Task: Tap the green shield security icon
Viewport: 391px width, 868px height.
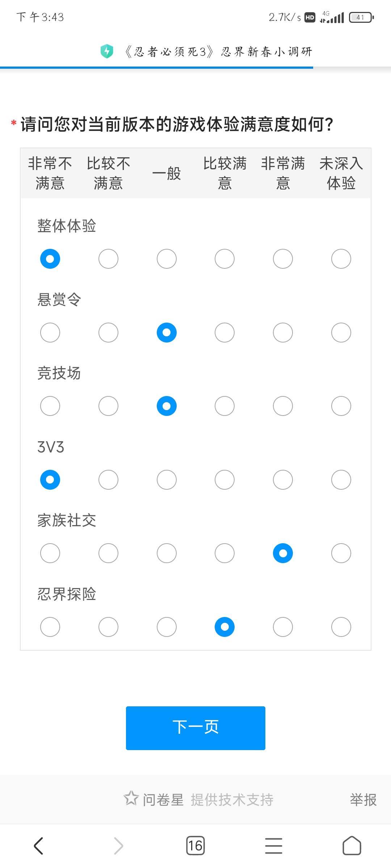Action: 107,51
